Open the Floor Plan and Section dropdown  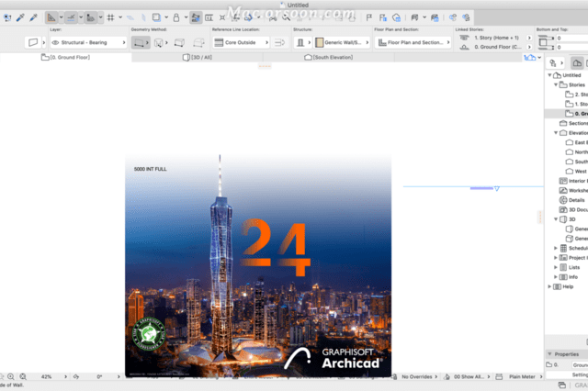pyautogui.click(x=413, y=42)
